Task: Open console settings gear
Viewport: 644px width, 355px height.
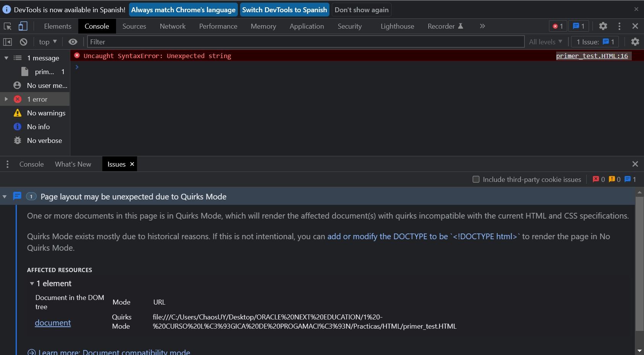Action: (x=635, y=42)
